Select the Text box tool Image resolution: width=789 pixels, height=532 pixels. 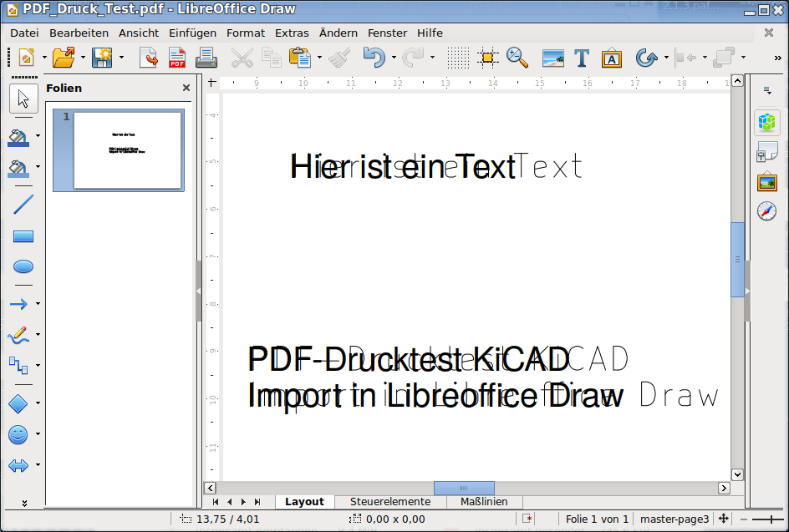[582, 58]
